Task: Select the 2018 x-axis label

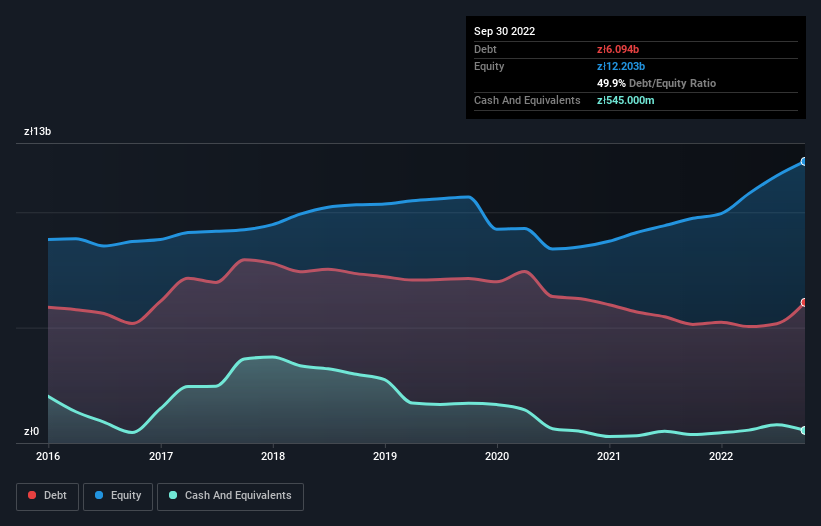Action: click(x=273, y=456)
